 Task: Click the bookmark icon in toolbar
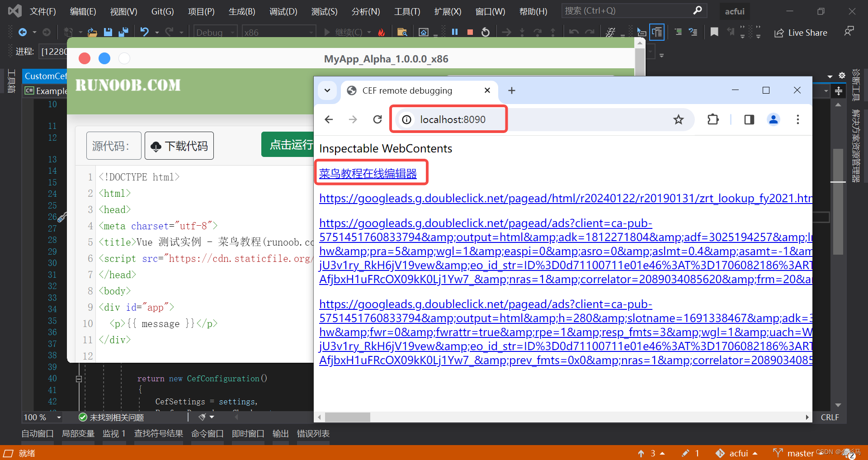[x=714, y=32]
